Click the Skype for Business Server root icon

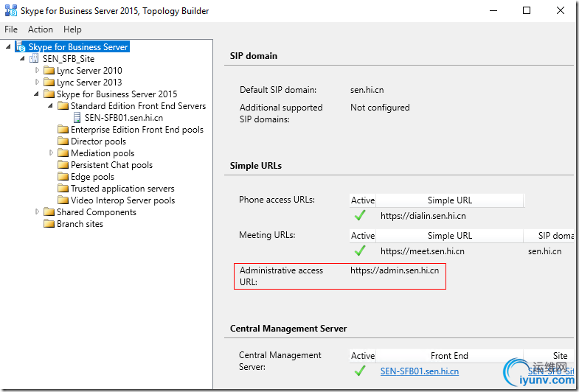20,47
